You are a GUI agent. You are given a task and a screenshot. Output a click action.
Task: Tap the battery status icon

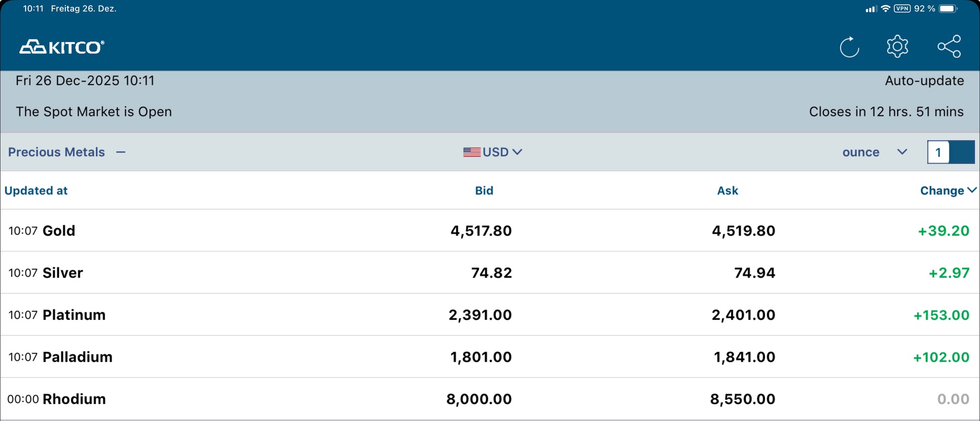[x=948, y=9]
